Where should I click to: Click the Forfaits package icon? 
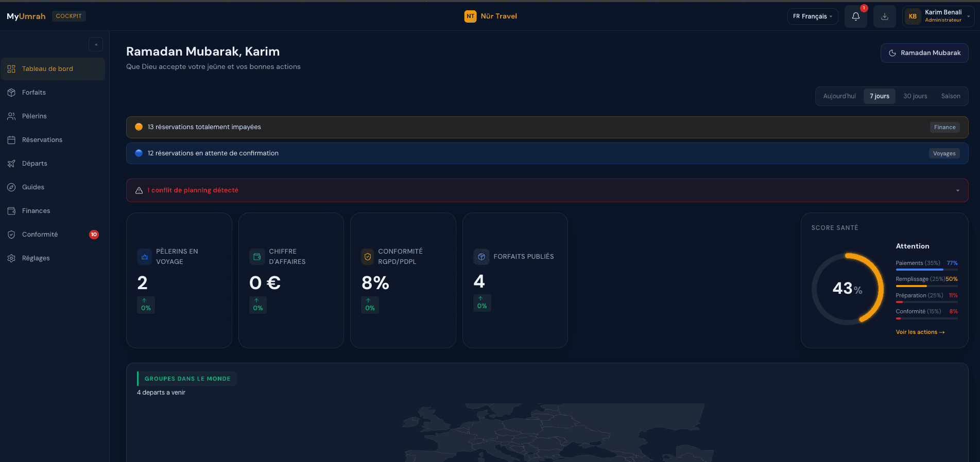tap(11, 93)
